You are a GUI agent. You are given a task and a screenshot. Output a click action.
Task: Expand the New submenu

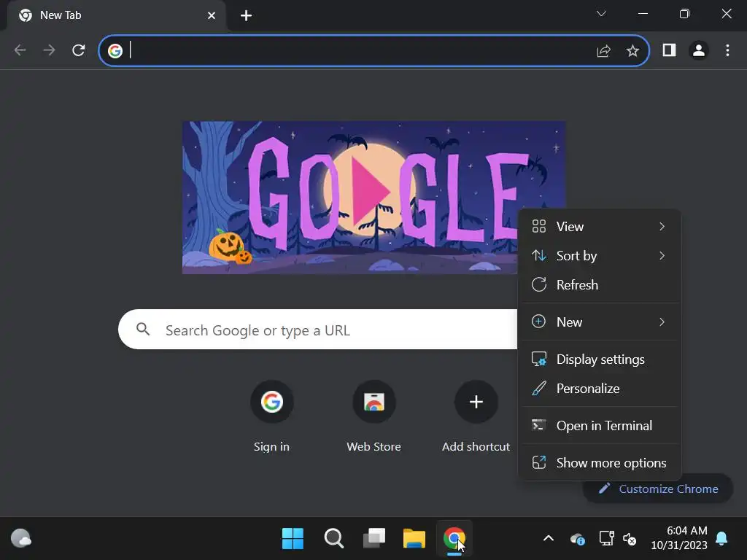pyautogui.click(x=600, y=322)
